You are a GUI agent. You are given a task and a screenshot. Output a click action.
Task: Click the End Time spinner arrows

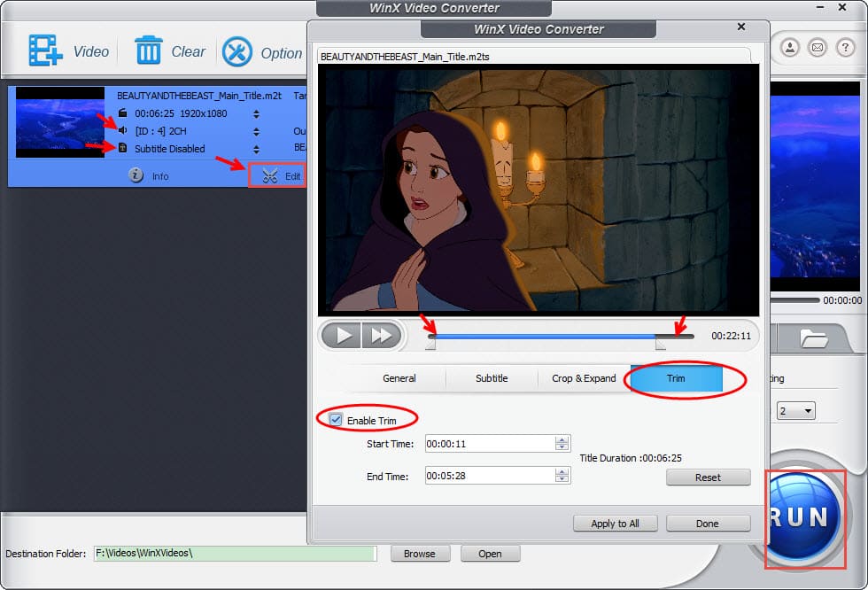[x=562, y=475]
